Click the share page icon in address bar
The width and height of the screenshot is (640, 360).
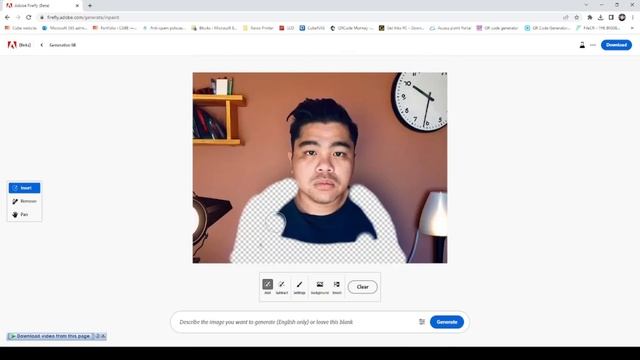566,17
